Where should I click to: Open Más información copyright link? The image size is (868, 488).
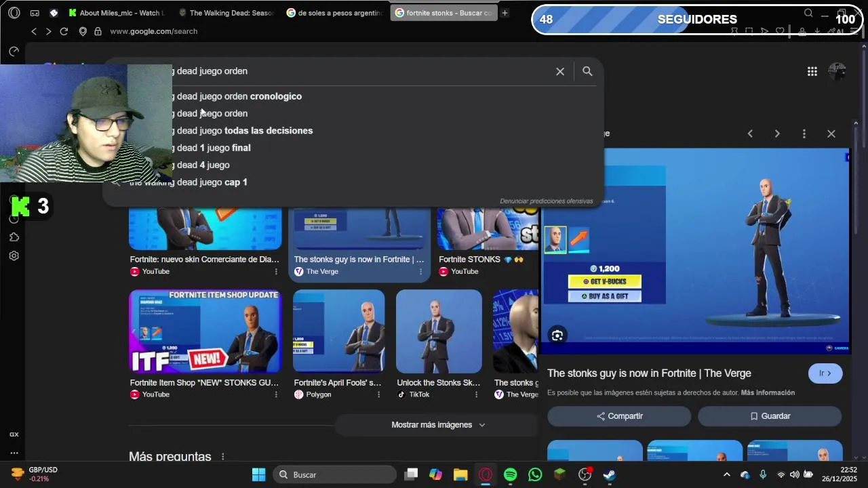point(768,392)
